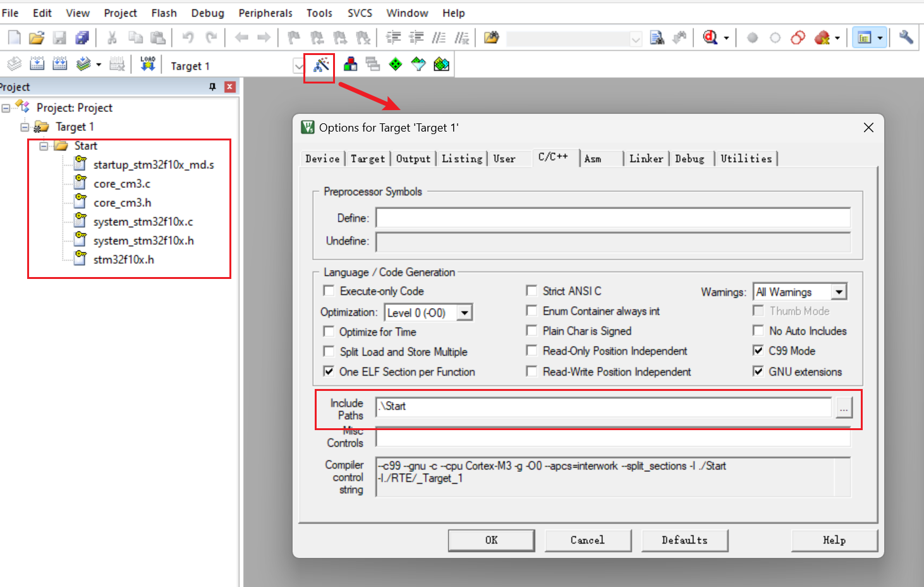Uncheck the GNU extensions checkbox
The width and height of the screenshot is (924, 587).
(x=758, y=371)
